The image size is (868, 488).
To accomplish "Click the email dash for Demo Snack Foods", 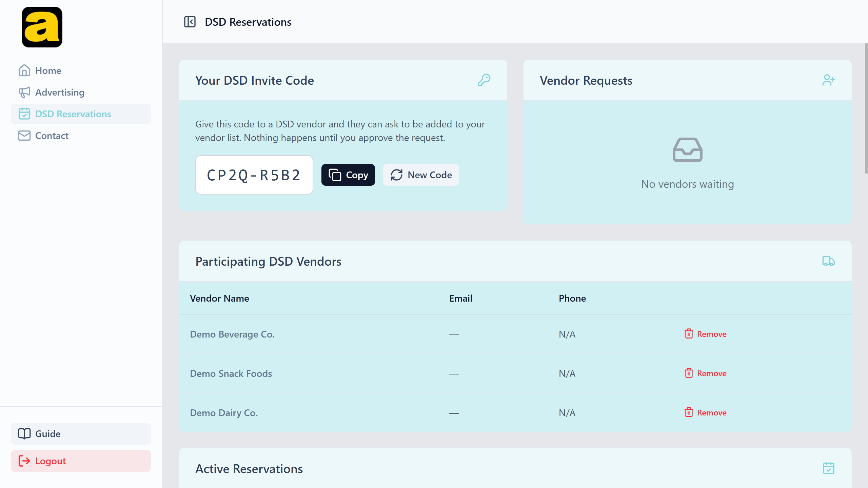I will point(454,374).
